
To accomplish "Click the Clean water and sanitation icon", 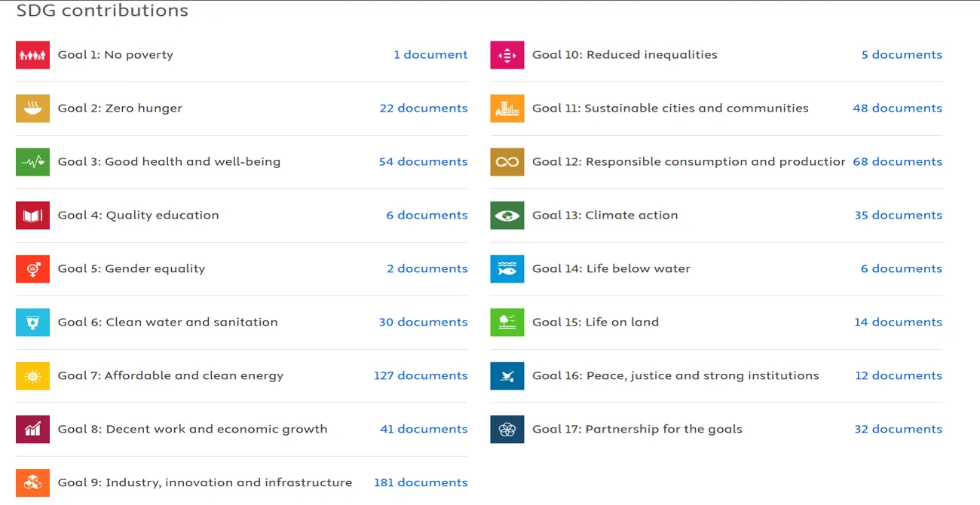I will point(32,323).
